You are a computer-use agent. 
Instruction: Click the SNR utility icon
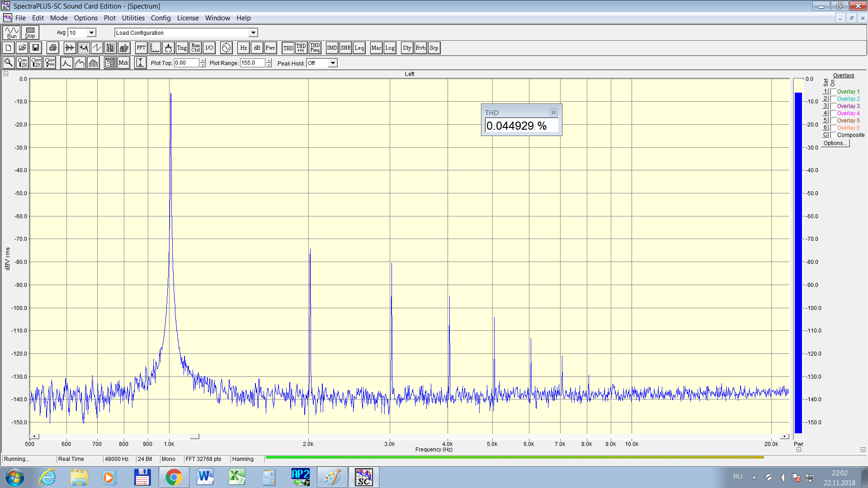pos(345,48)
